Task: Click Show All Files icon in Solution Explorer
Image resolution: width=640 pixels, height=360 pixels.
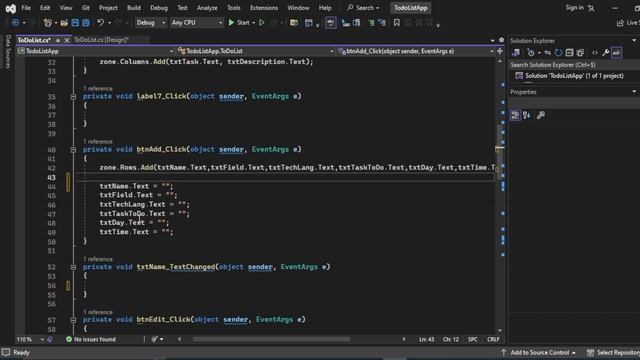Action: click(580, 53)
